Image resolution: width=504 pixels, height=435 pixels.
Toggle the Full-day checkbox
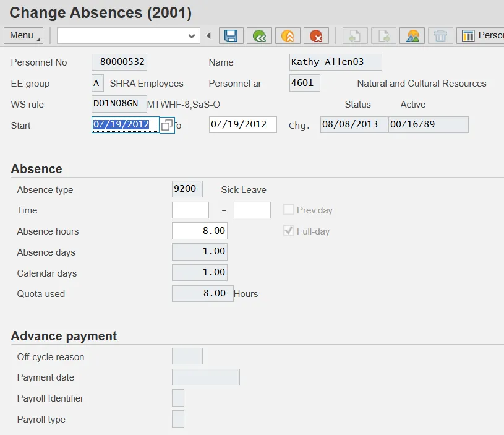pos(288,231)
